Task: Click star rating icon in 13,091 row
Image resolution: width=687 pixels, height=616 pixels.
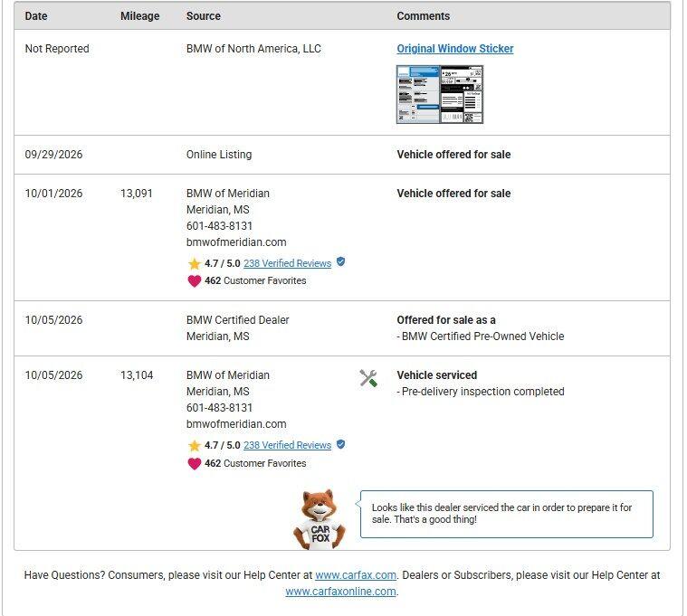Action: 194,263
